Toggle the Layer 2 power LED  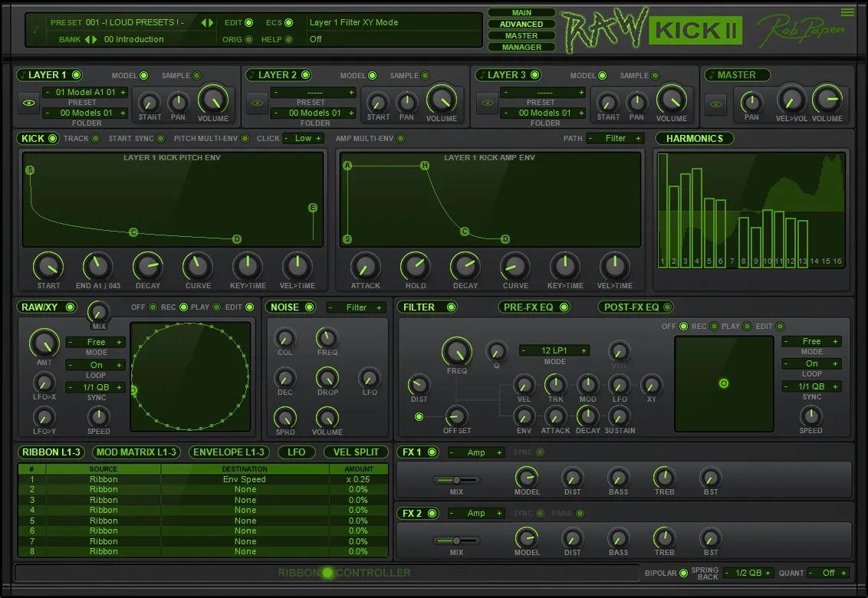[x=306, y=75]
